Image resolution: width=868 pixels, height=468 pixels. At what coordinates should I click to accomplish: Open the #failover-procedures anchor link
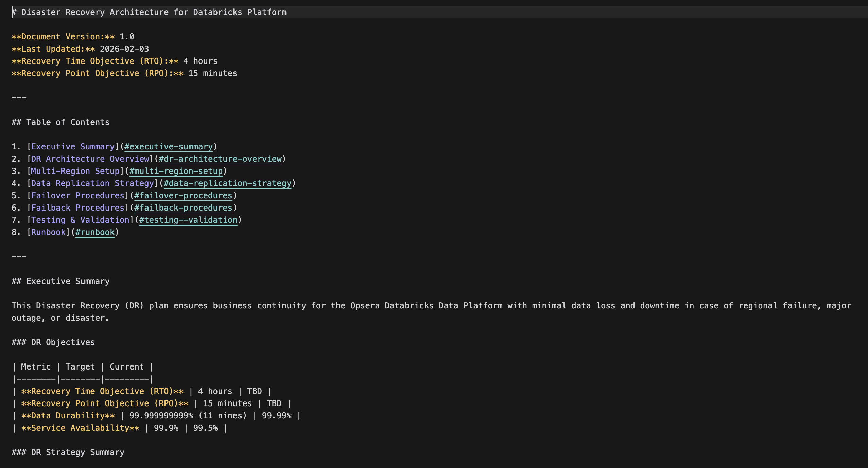(183, 196)
